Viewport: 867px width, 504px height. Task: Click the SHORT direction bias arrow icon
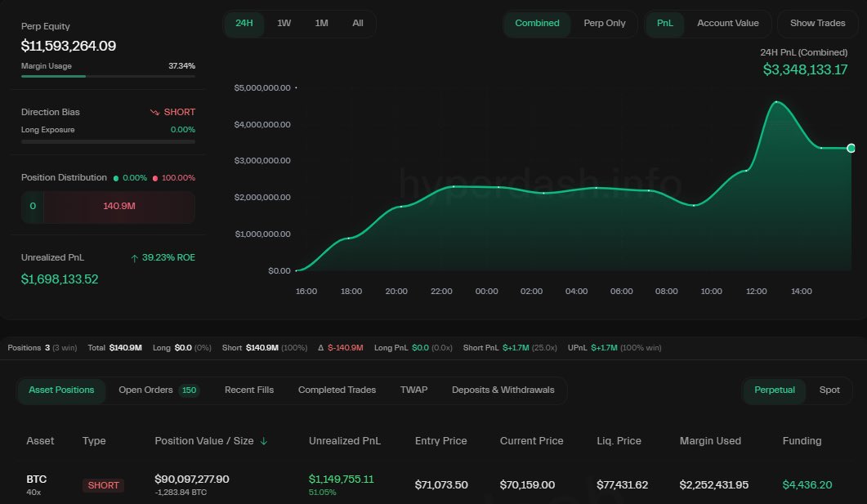[x=154, y=112]
